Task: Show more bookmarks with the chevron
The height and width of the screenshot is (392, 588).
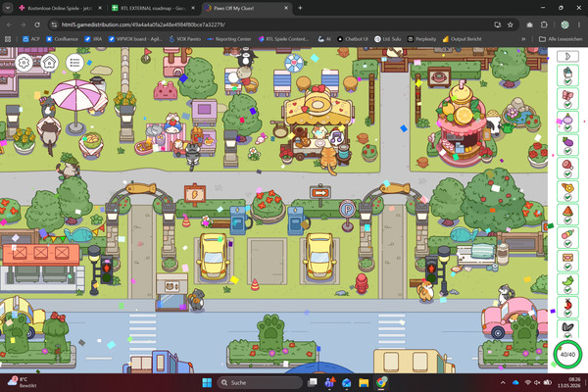Action: 523,39
